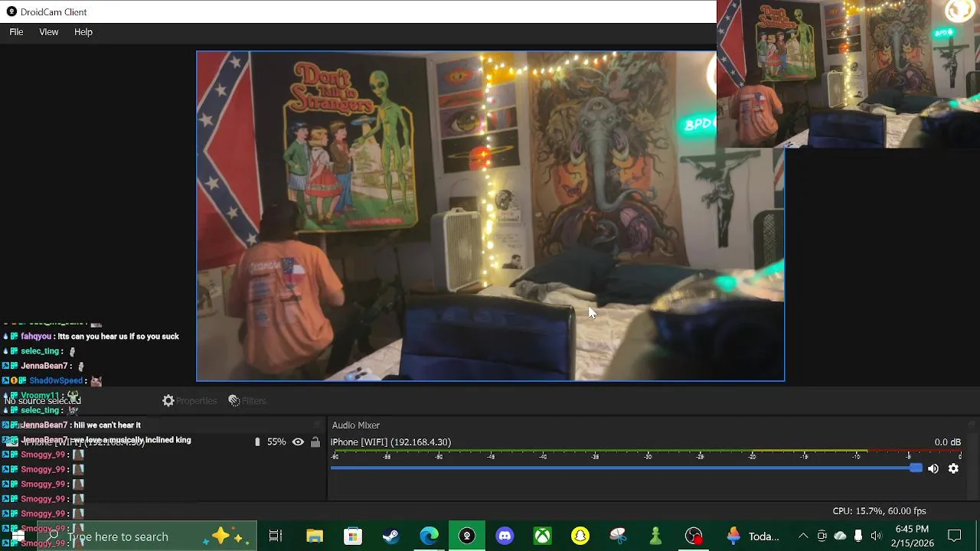
Task: Click the No source selected label
Action: [x=43, y=401]
